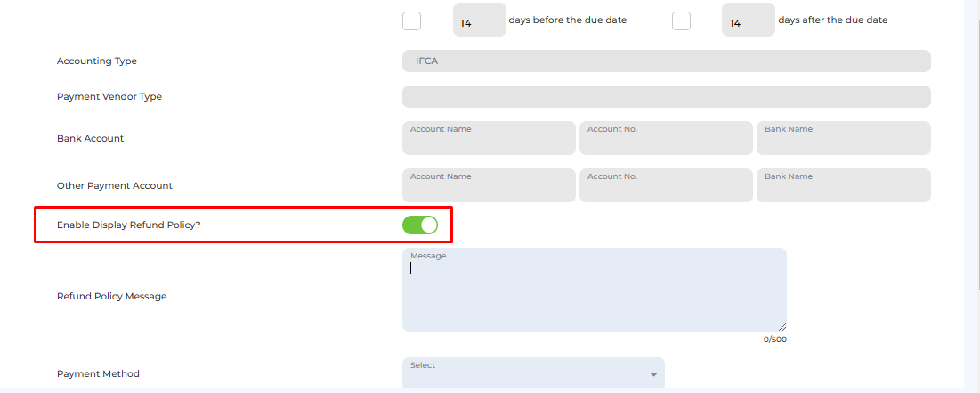980x393 pixels.
Task: Click Bank Account's Bank Name field
Action: coord(843,137)
